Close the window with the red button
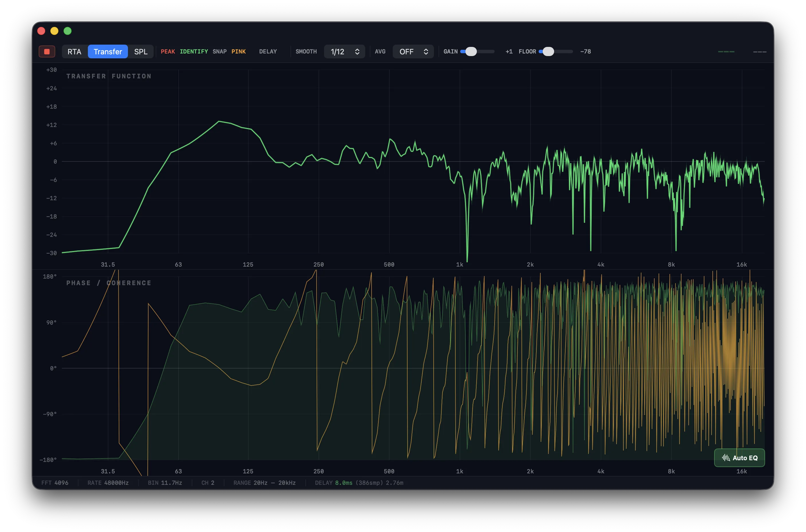Screen dimensions: 806x532 click(x=41, y=31)
